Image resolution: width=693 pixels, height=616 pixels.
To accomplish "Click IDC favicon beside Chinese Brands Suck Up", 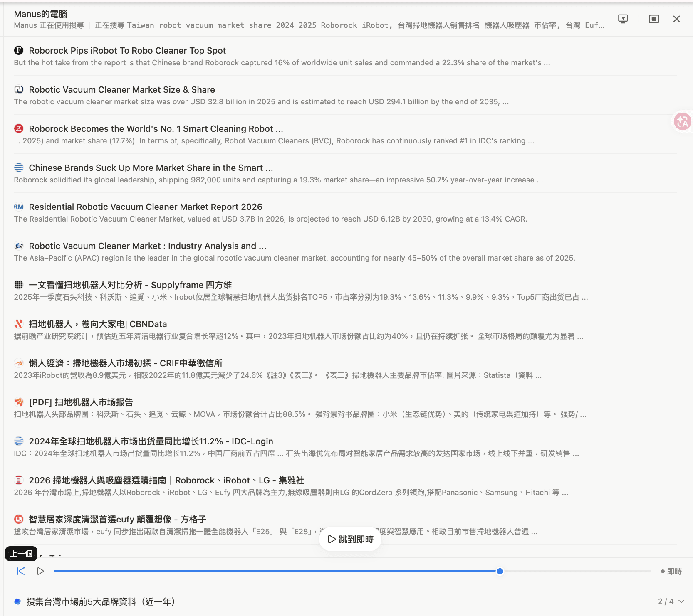I will point(19,168).
